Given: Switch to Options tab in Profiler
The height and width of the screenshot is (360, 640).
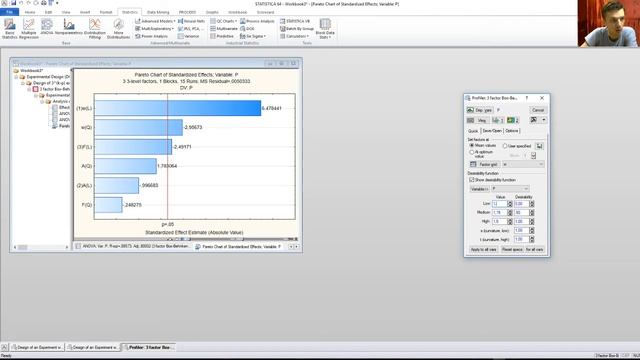Looking at the screenshot, I should [512, 131].
